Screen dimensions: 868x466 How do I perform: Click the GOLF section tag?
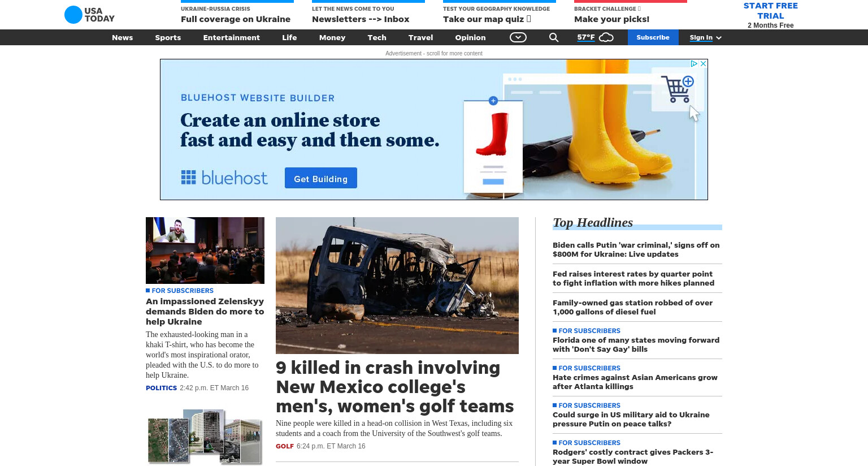pyautogui.click(x=285, y=446)
